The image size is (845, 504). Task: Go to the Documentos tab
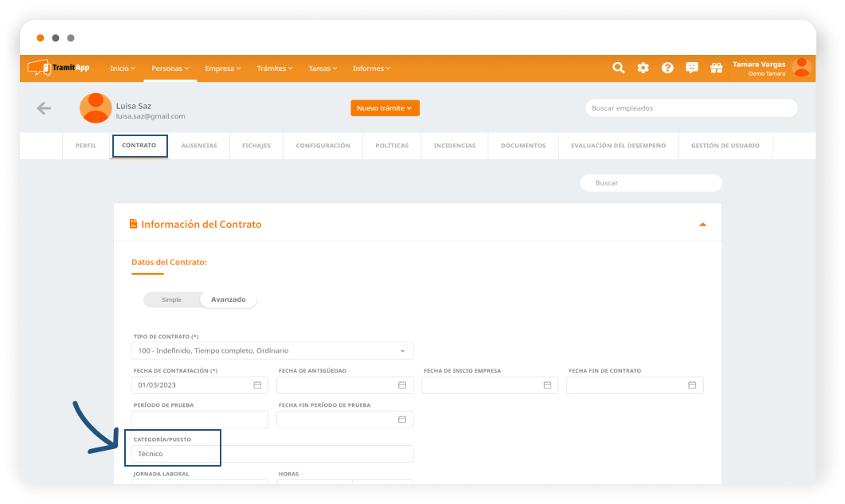tap(523, 146)
